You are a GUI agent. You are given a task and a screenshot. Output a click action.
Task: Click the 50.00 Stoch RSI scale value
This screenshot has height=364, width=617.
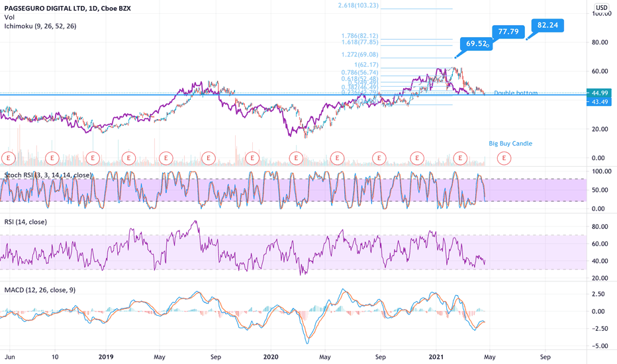click(x=601, y=190)
